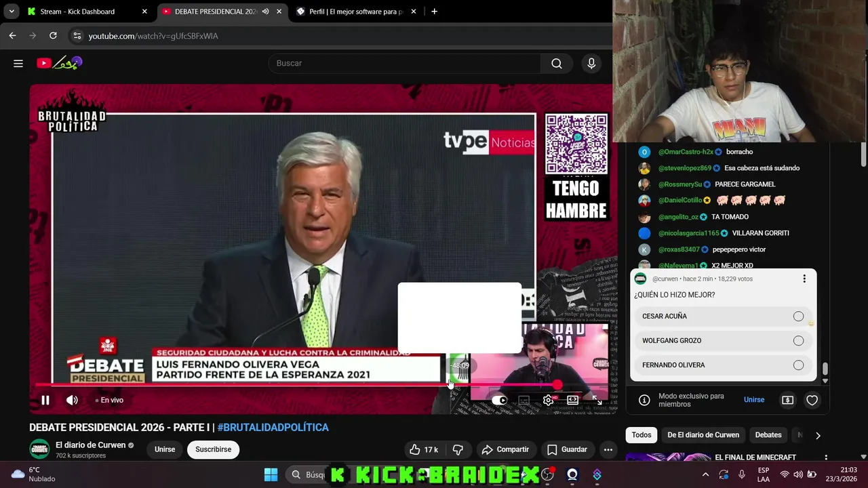
Task: Switch to Stream - Kick Dashboard tab
Action: click(85, 12)
